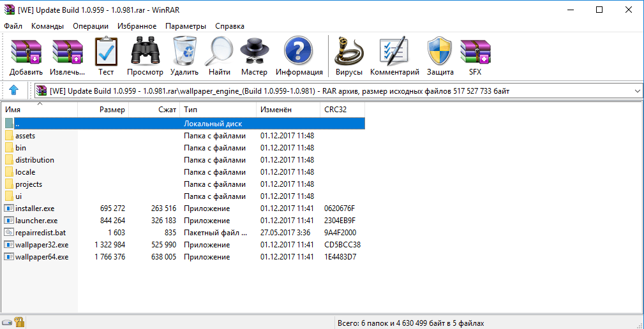
Task: Go up one level with blue arrow
Action: 13,91
